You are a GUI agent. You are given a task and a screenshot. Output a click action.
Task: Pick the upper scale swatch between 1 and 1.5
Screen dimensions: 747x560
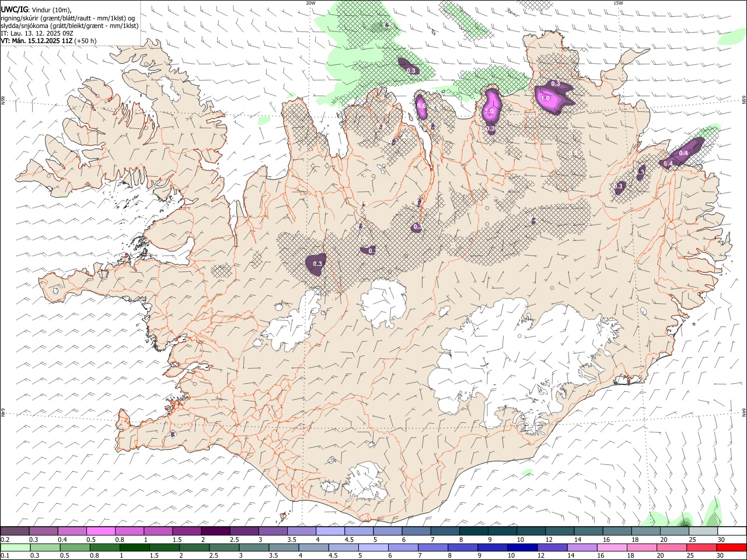click(158, 531)
